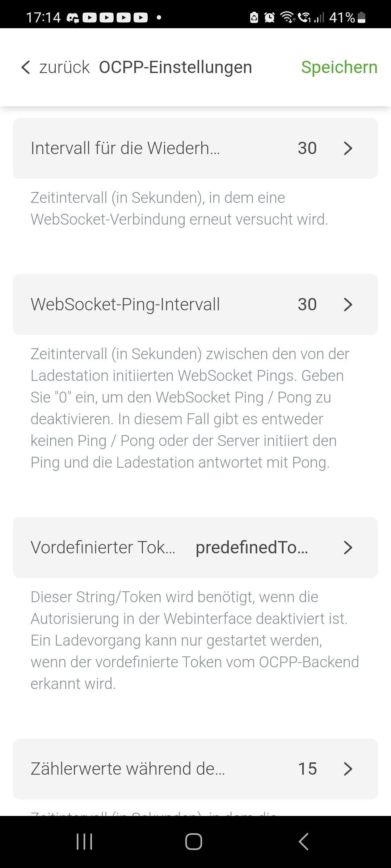Select value 30 of the WebSocket-Ping-Intervall
The height and width of the screenshot is (868, 391).
pos(307,305)
